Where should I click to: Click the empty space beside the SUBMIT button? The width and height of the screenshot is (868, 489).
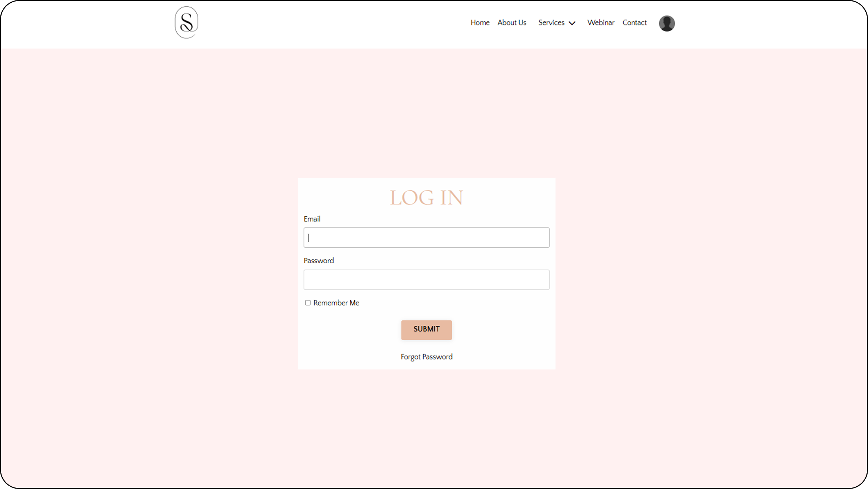coord(500,330)
